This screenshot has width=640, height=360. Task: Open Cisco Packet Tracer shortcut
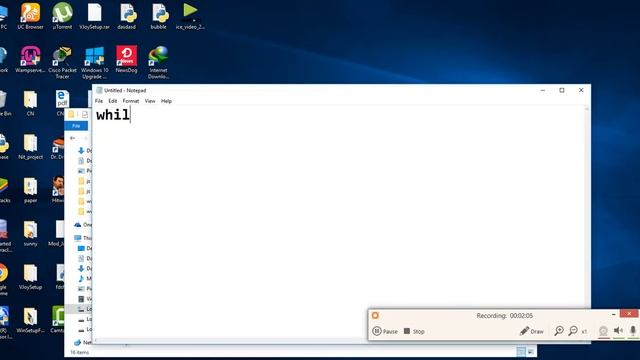(x=62, y=62)
